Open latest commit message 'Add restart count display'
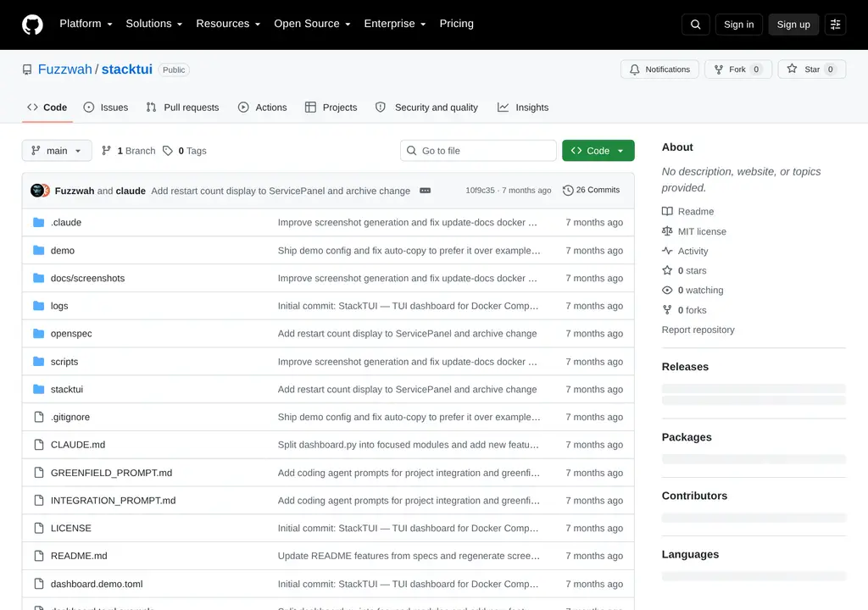This screenshot has height=610, width=868. click(281, 191)
